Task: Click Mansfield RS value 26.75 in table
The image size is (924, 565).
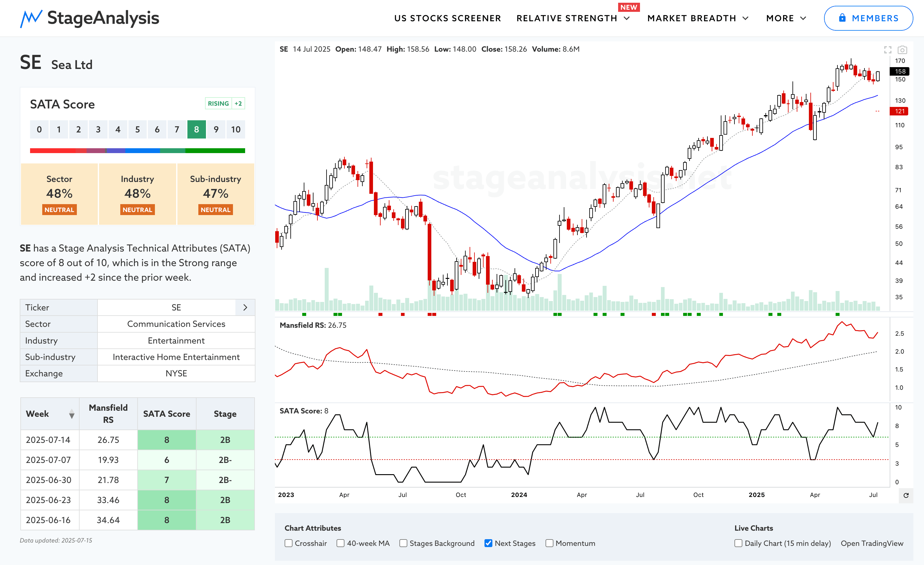Action: (108, 440)
